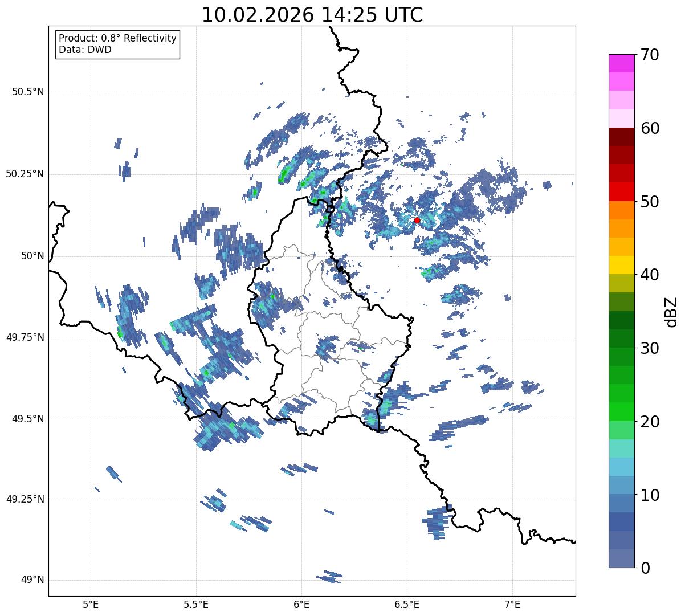Screen dimensions: 685x616
Task: Click the dark maroon colorbar swatch below 60
Action: click(621, 137)
